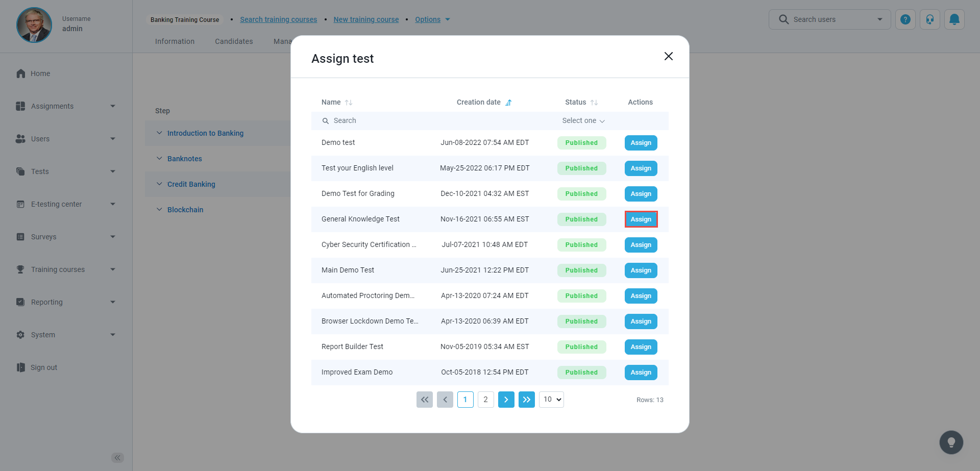980x471 pixels.
Task: Click the Sign out door icon
Action: click(20, 367)
